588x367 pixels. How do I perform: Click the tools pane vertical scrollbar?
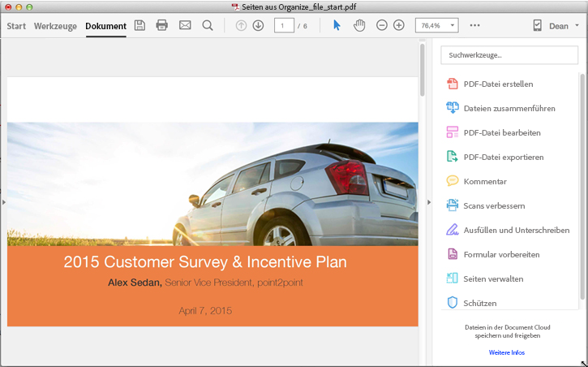pos(582,187)
